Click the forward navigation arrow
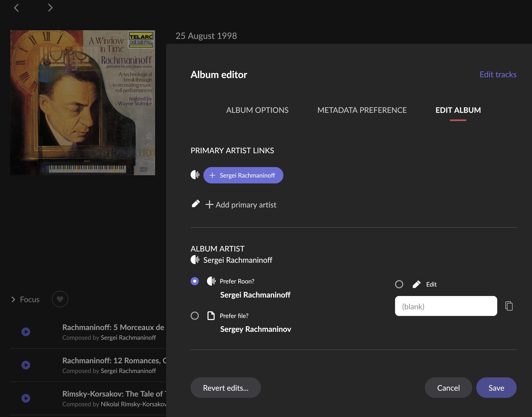 tap(50, 8)
